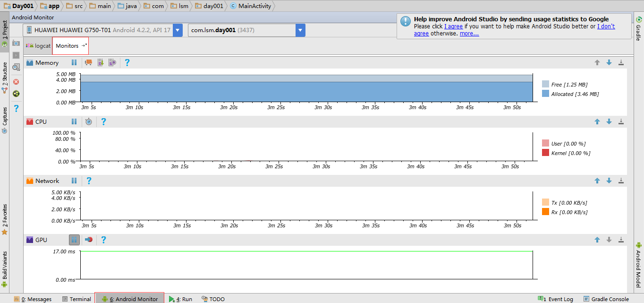644x303 pixels.
Task: Open the Structure side panel tab
Action: point(5,78)
